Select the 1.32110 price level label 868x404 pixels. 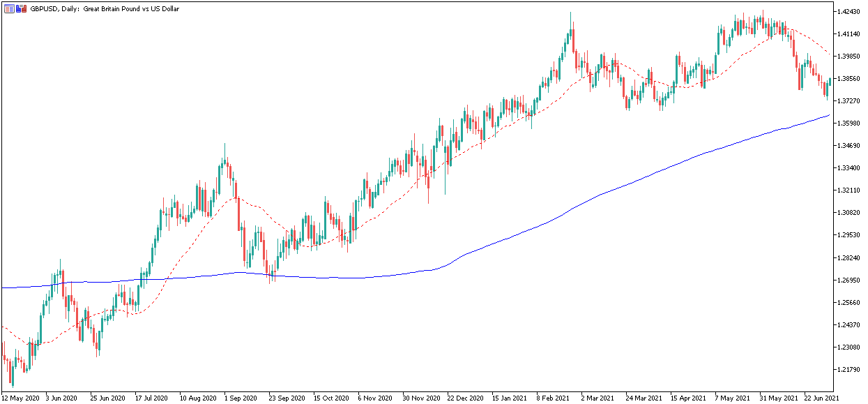[848, 190]
